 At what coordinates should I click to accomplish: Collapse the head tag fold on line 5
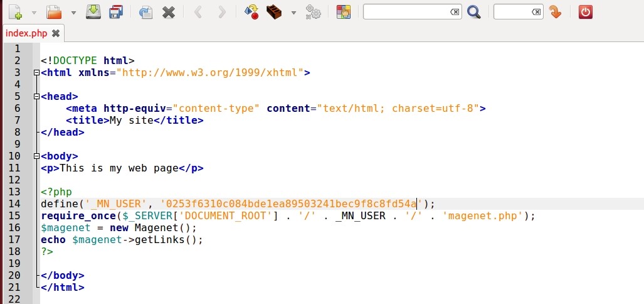[36, 97]
